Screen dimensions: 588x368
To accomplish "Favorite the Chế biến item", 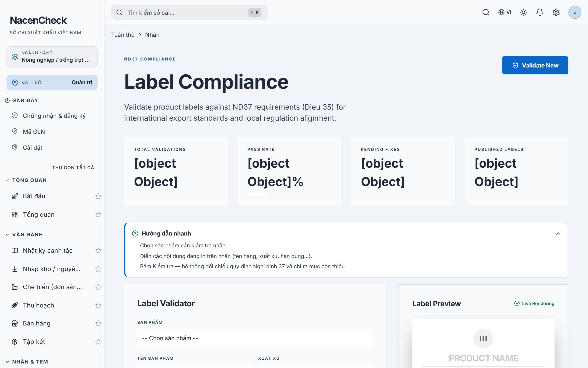I will (98, 287).
